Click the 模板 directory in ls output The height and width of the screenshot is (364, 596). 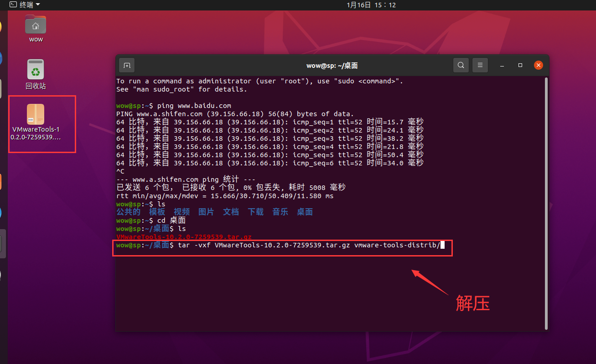pos(157,212)
